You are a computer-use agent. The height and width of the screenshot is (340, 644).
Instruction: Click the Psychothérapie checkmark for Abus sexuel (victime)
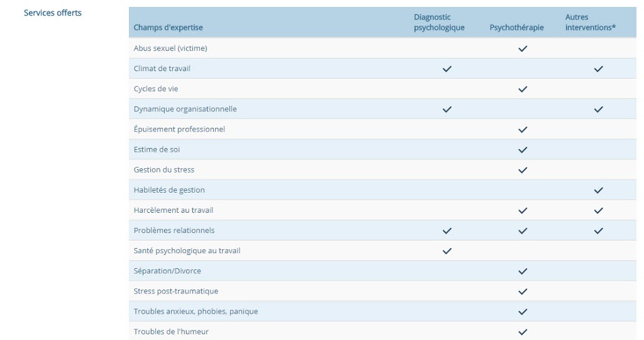point(523,48)
